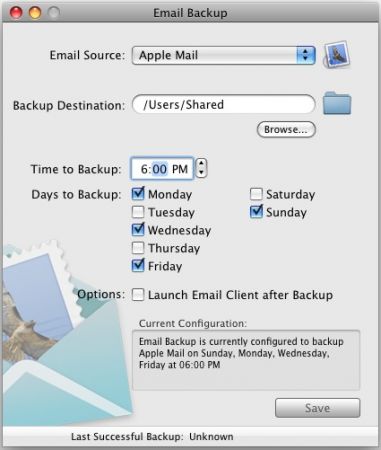The image size is (381, 450).
Task: Click the blue folder icon beside destination
Action: coord(337,103)
